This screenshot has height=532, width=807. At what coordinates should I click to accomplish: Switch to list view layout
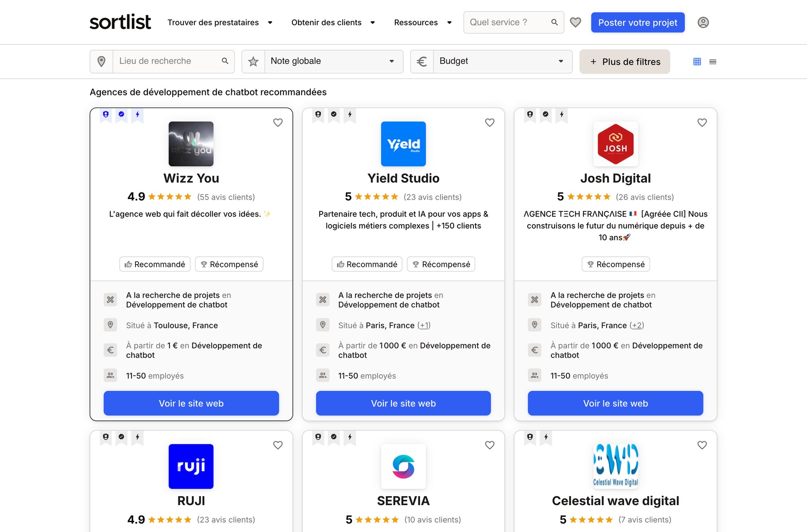pos(713,61)
